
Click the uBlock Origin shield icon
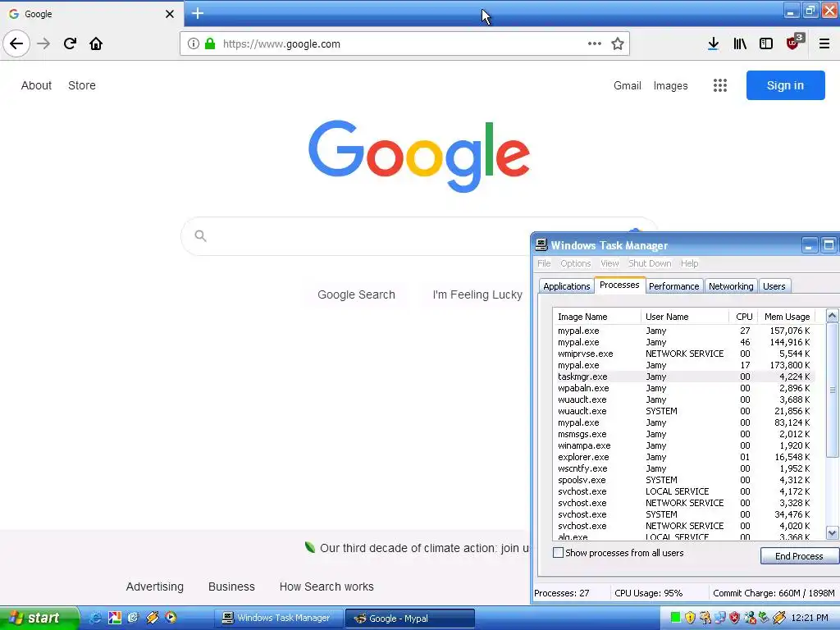coord(793,43)
